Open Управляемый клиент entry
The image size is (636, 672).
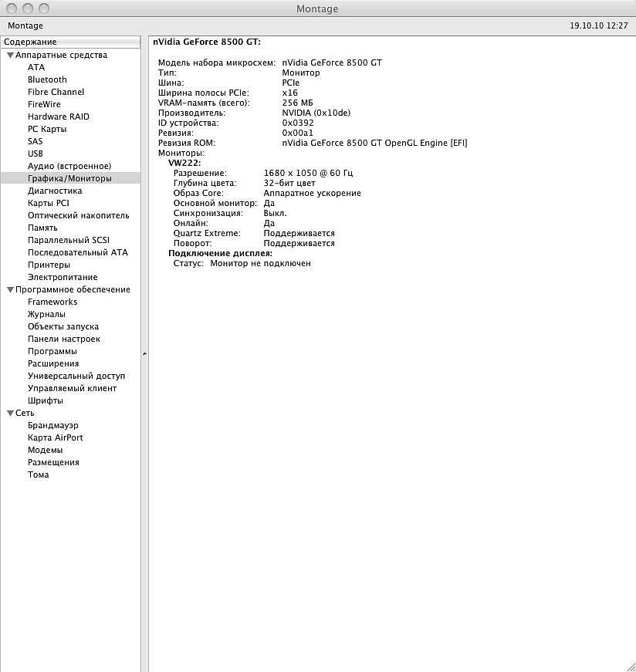[72, 388]
